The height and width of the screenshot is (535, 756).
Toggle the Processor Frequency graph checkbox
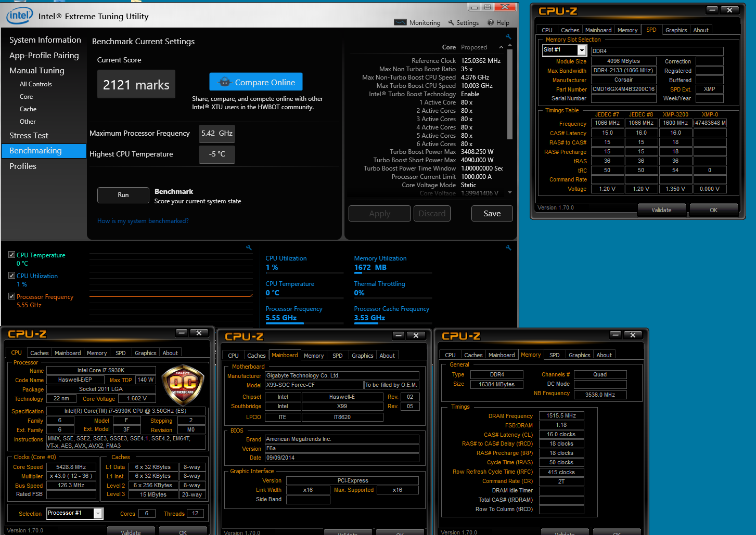pos(11,296)
